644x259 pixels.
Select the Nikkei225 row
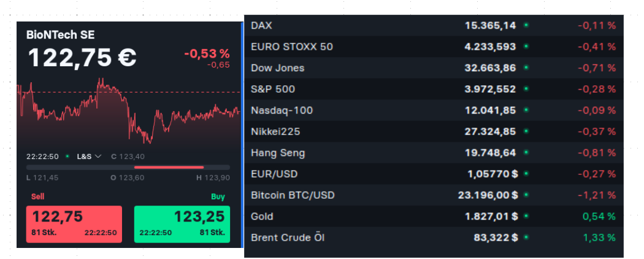[x=433, y=131]
